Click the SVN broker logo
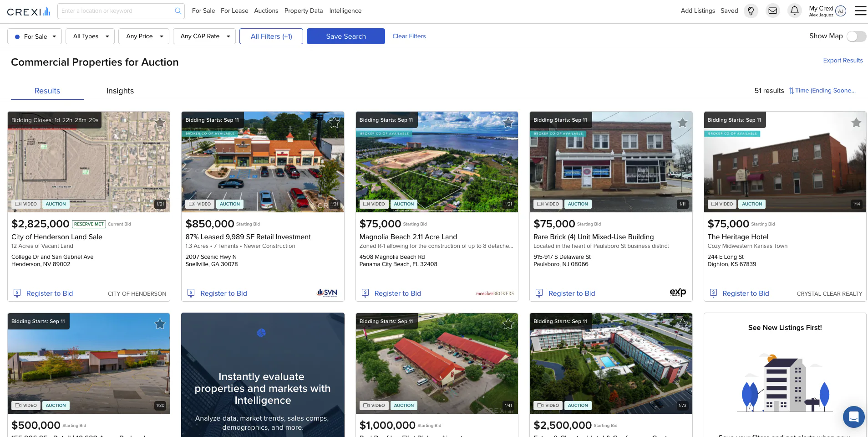The image size is (868, 437). click(x=327, y=293)
